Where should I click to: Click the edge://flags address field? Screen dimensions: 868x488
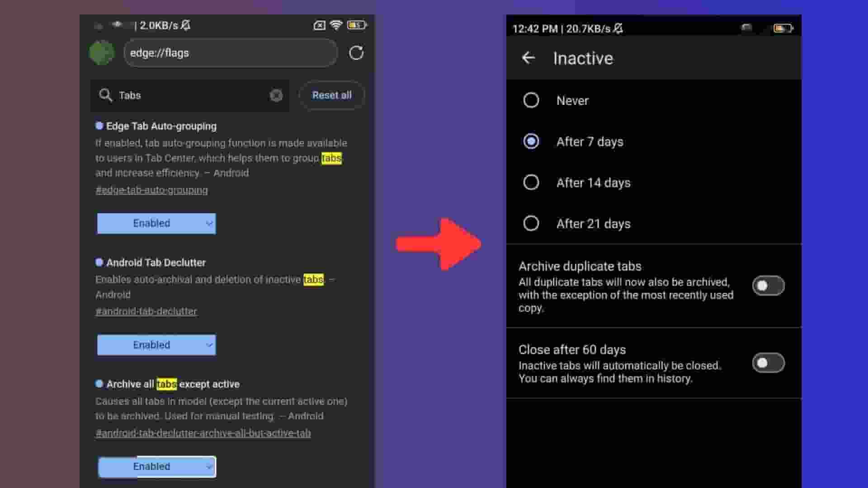point(230,53)
